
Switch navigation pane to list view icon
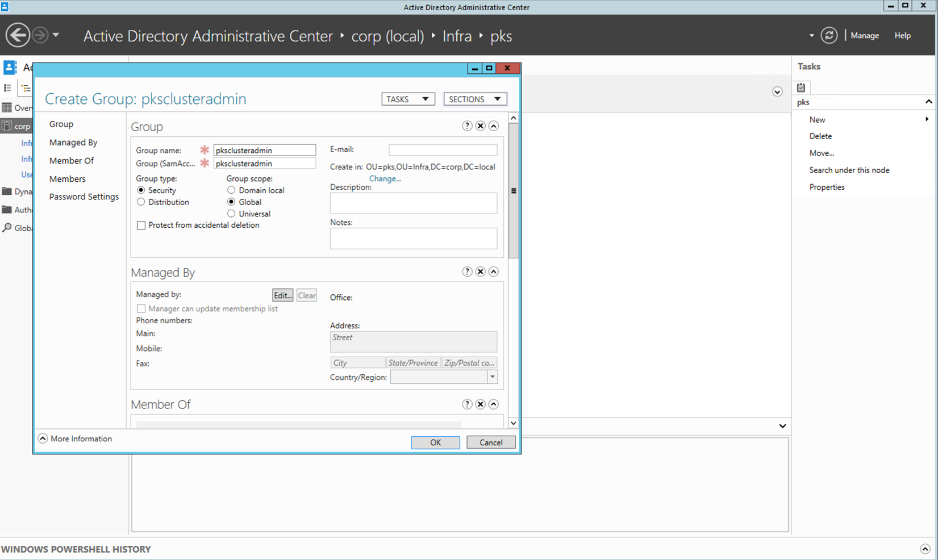(x=8, y=88)
